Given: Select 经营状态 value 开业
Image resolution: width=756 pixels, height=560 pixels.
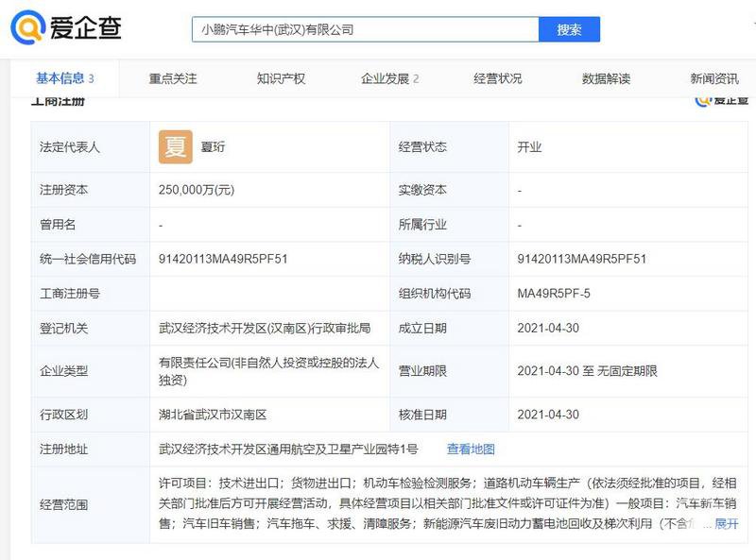Looking at the screenshot, I should point(529,147).
